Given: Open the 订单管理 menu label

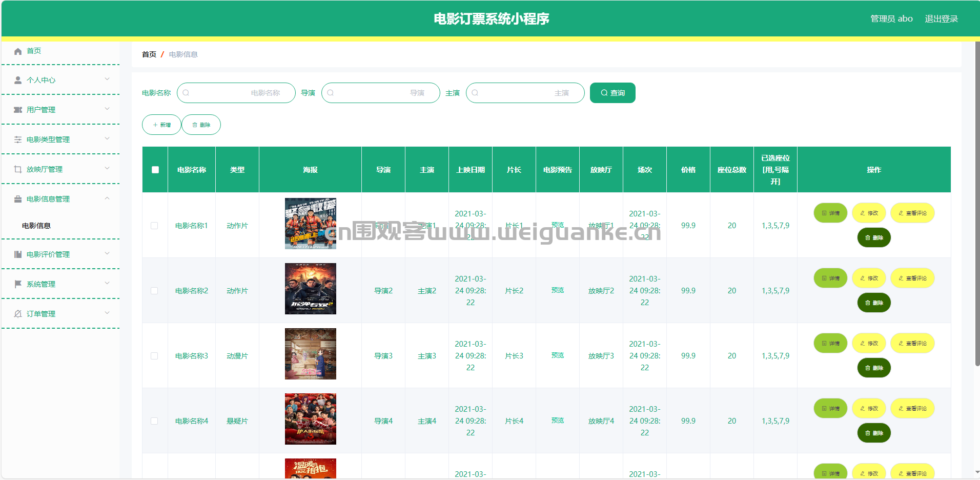Looking at the screenshot, I should point(41,314).
